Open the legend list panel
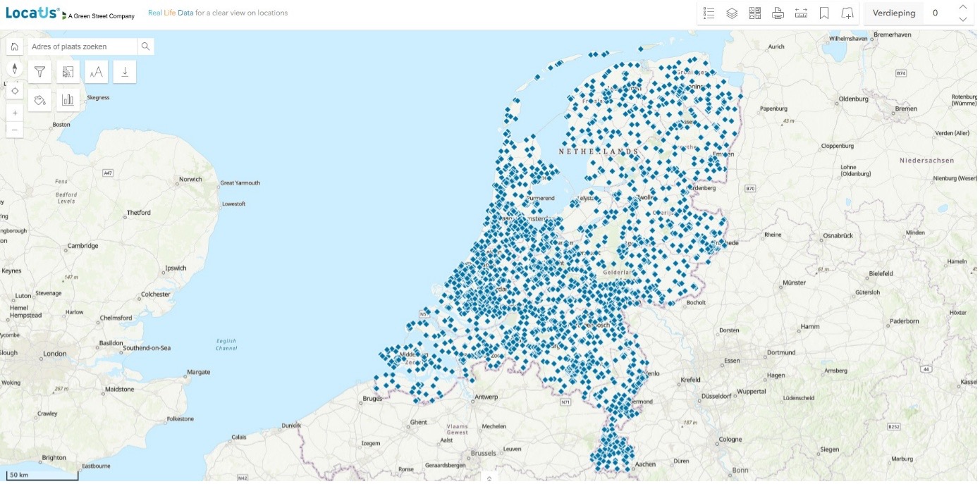The width and height of the screenshot is (980, 484). tap(709, 13)
